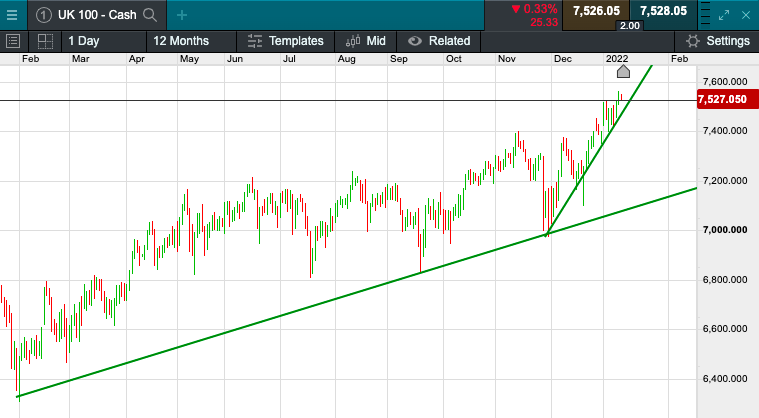
Task: Open the hamburger main menu
Action: tap(13, 14)
